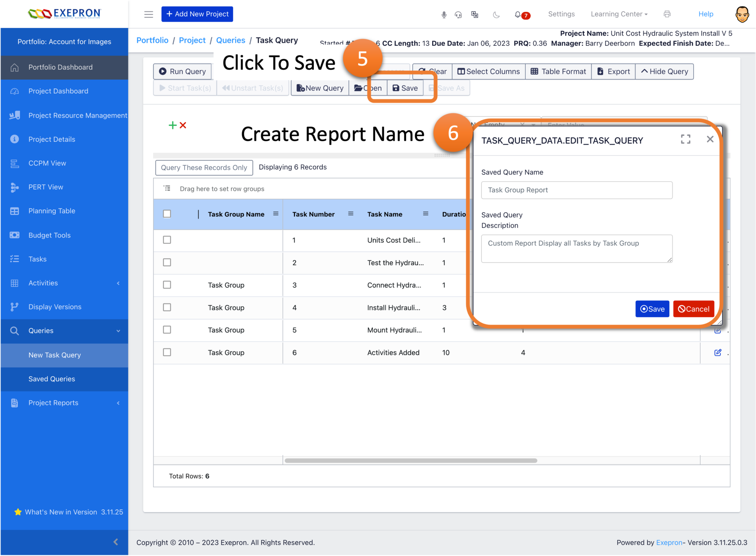Expand the Project Reports sidebar section
Viewport: 756px width, 556px height.
click(x=53, y=403)
